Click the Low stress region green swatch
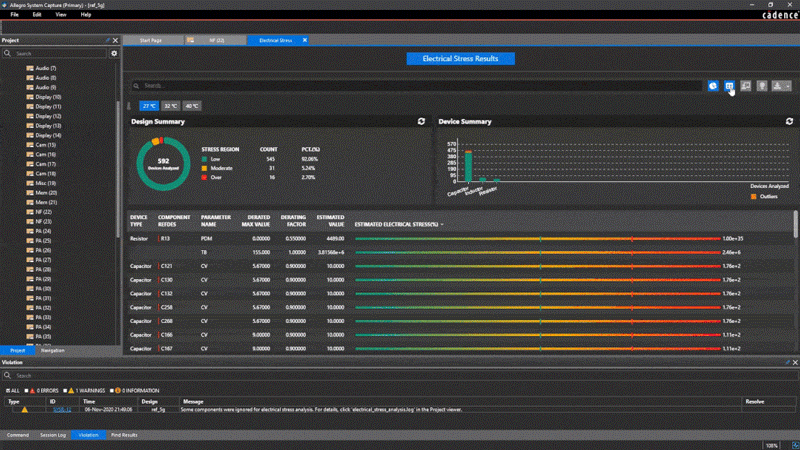The height and width of the screenshot is (450, 800). pyautogui.click(x=205, y=159)
